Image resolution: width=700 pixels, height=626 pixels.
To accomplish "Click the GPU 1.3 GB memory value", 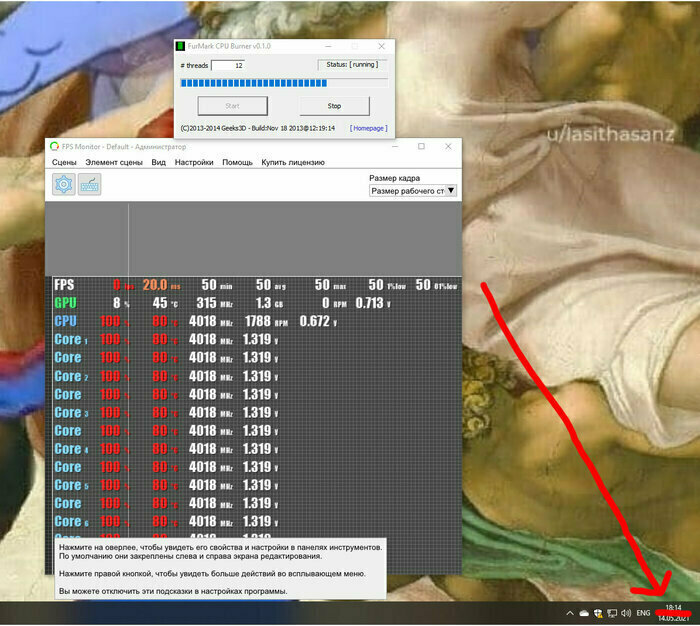I will pyautogui.click(x=269, y=303).
